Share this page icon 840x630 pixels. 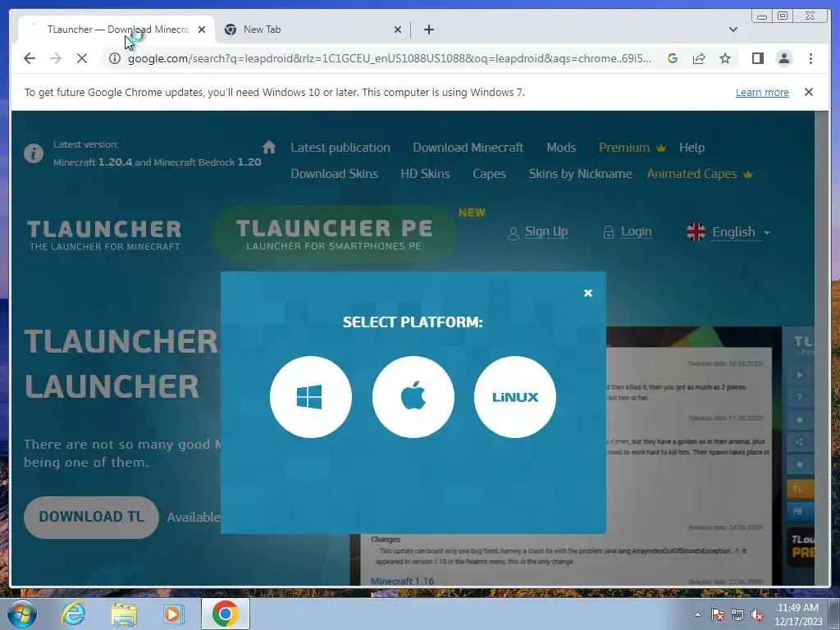[x=699, y=58]
